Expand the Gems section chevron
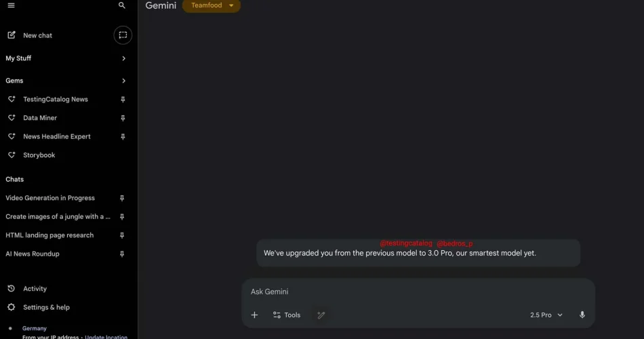The image size is (644, 339). point(123,81)
